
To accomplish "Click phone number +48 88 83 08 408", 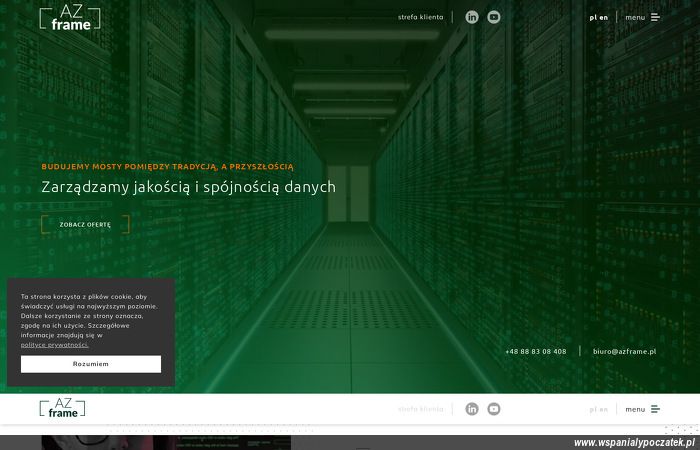I will pyautogui.click(x=535, y=352).
